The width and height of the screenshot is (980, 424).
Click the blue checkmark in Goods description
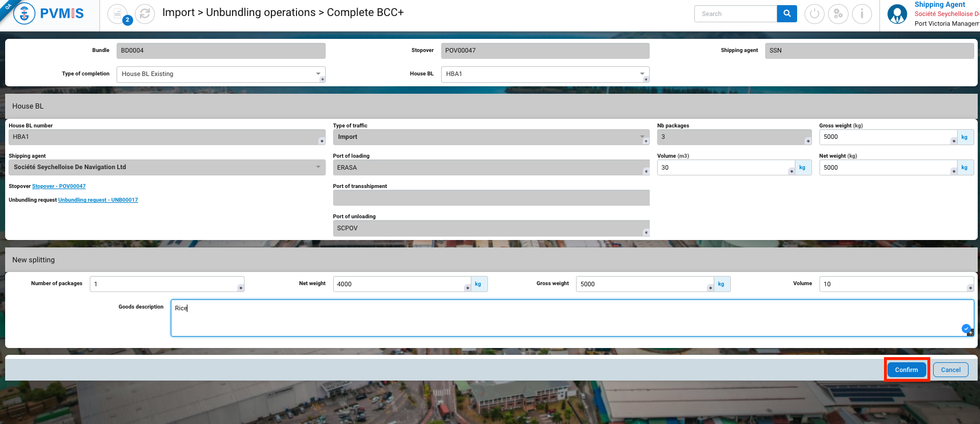pyautogui.click(x=966, y=329)
